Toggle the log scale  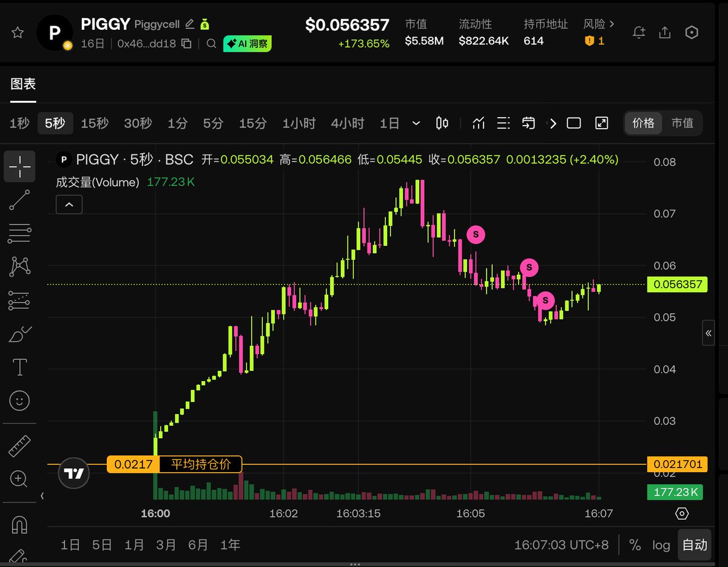(661, 545)
